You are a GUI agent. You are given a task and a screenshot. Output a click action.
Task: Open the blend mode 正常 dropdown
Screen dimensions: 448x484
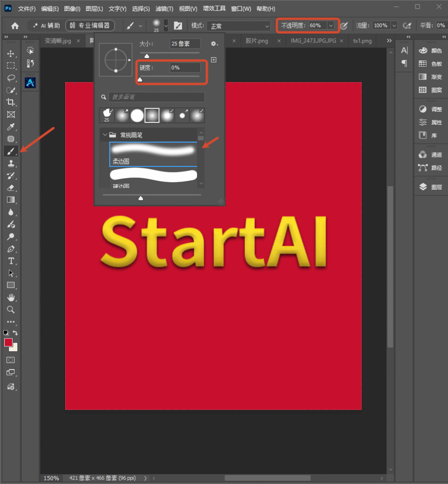click(238, 26)
